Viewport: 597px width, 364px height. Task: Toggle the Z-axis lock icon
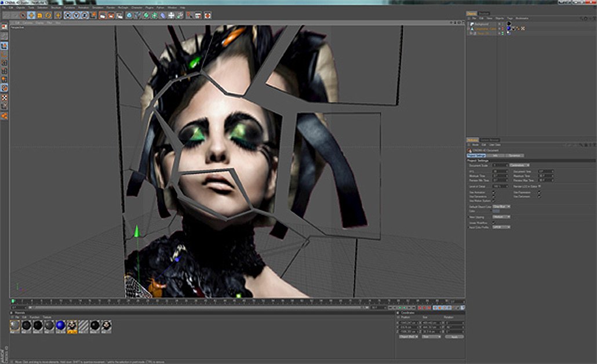tap(85, 15)
